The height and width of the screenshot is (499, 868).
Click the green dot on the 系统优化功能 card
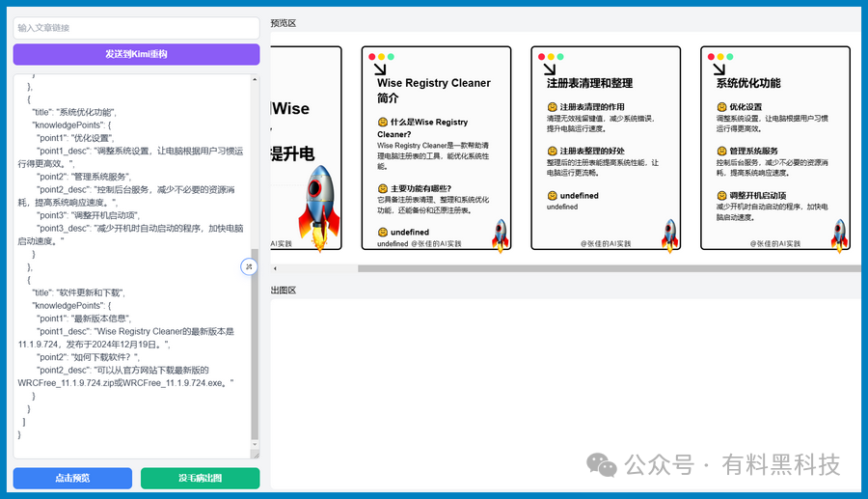click(730, 57)
